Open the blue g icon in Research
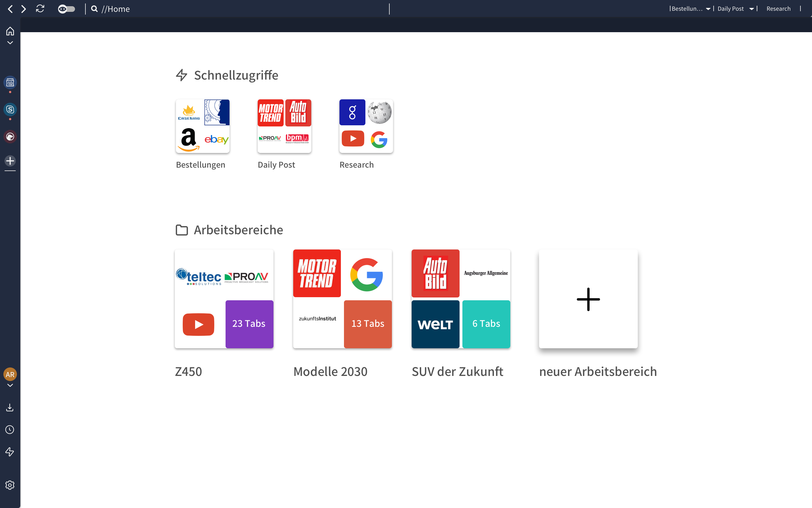 tap(352, 112)
